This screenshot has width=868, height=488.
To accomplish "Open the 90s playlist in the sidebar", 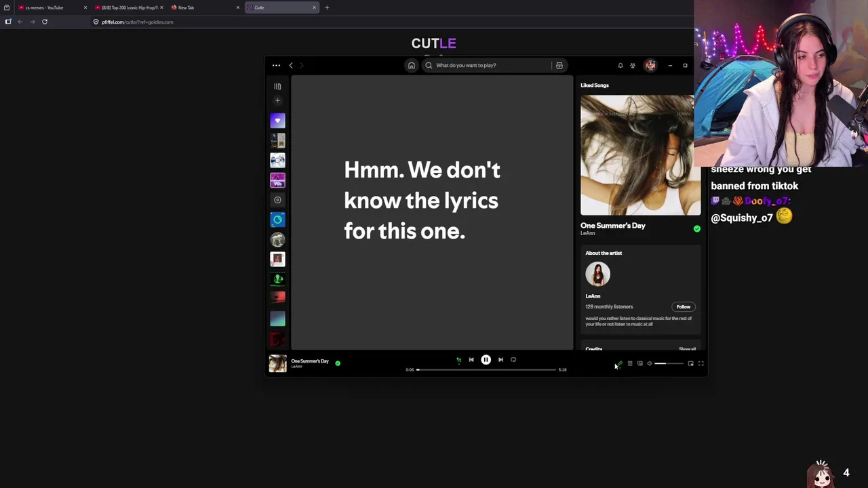I will click(x=277, y=180).
